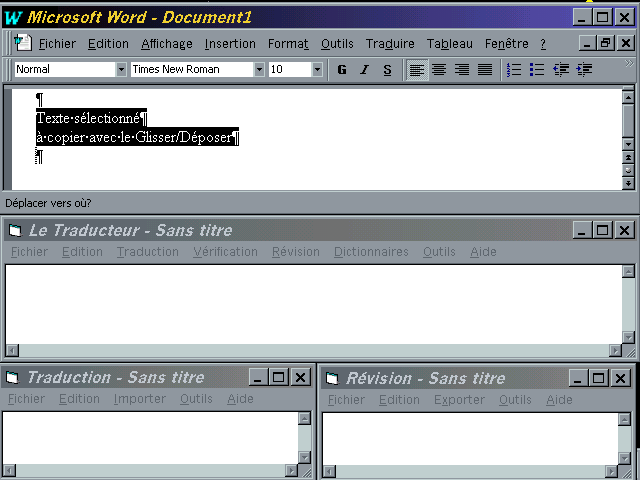Open Exporter menu in Révision window
Screen dimensions: 640x480
point(459,400)
